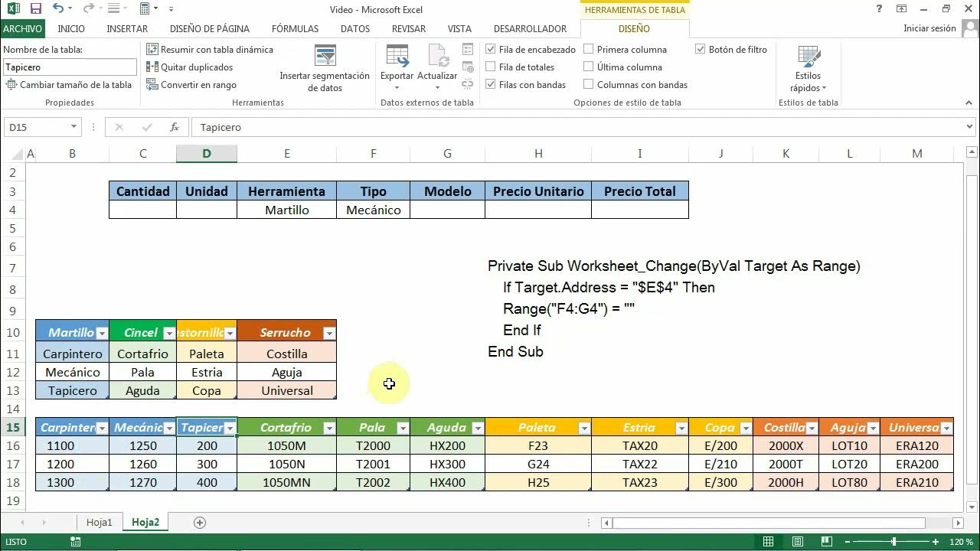
Task: Switch to the INICIO tab
Action: coord(71,28)
